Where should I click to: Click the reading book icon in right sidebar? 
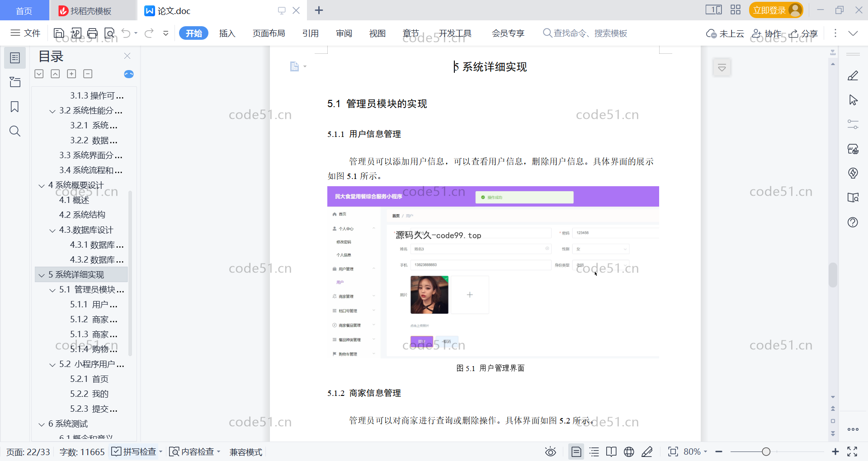pos(853,198)
